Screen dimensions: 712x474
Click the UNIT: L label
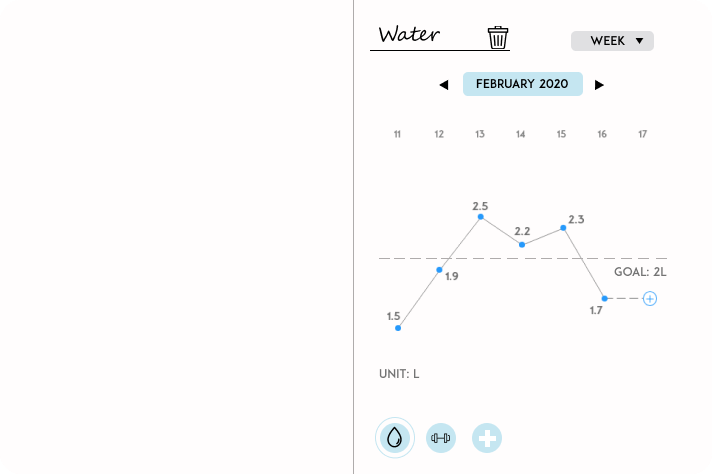coord(399,374)
